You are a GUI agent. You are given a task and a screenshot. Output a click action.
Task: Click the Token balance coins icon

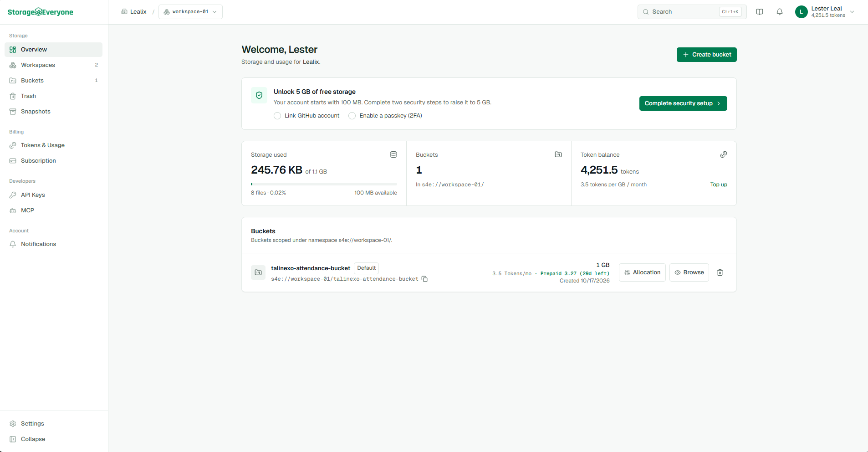tap(724, 154)
